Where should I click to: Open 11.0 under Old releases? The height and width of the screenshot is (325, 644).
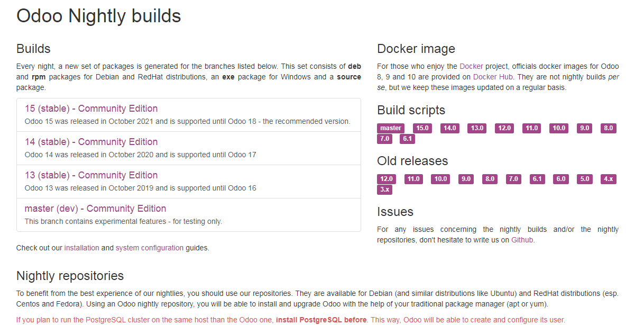pos(413,179)
